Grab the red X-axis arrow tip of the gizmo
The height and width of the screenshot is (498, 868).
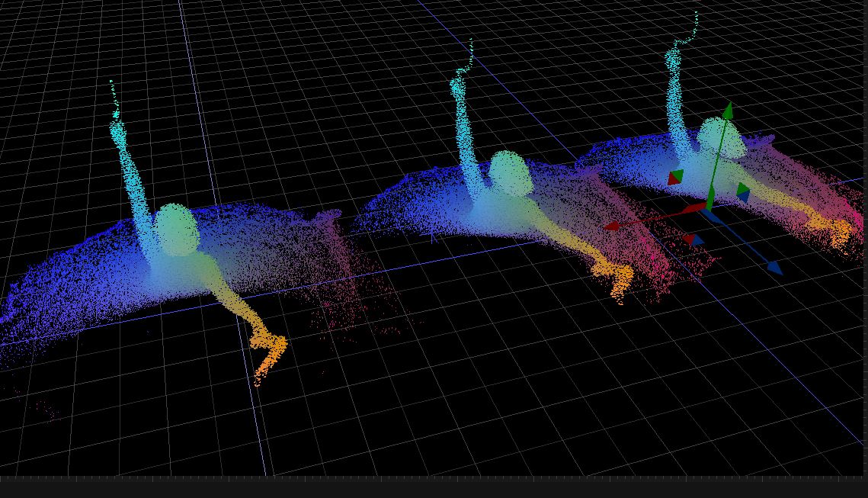(x=611, y=226)
